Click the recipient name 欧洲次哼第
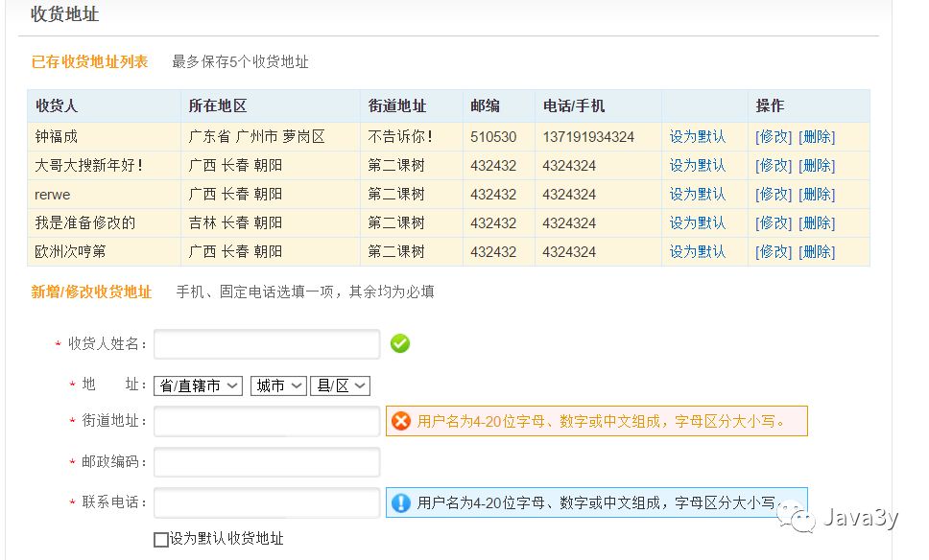 click(70, 251)
